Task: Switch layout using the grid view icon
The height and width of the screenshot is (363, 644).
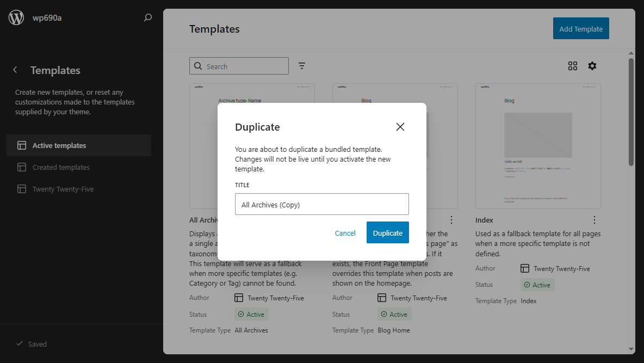Action: click(572, 66)
